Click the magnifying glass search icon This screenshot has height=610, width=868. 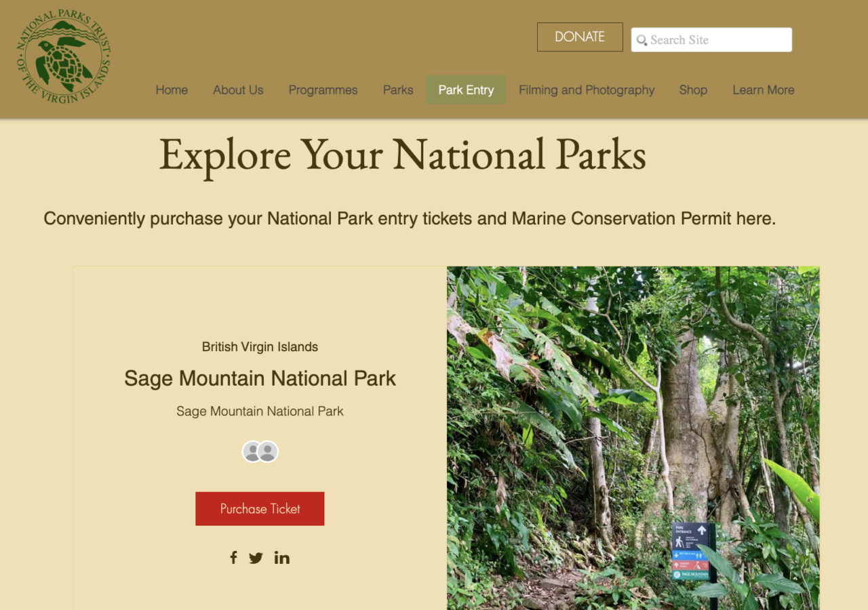(642, 40)
